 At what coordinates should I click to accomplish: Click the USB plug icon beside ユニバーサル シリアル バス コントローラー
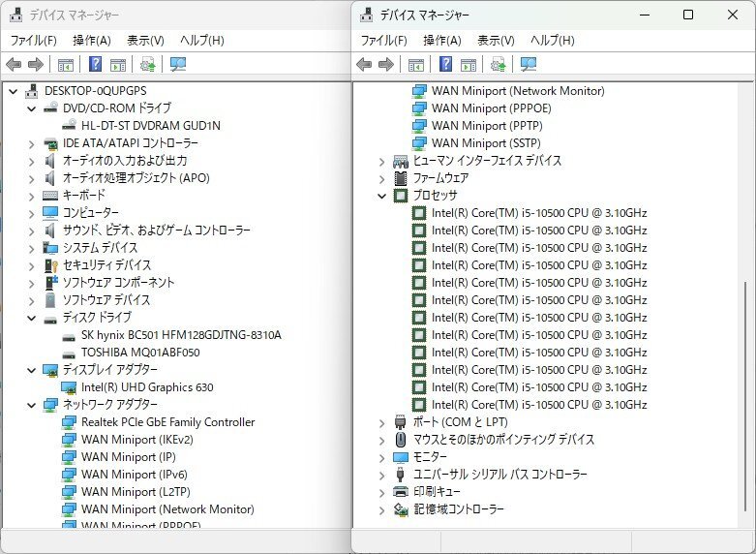pos(400,474)
